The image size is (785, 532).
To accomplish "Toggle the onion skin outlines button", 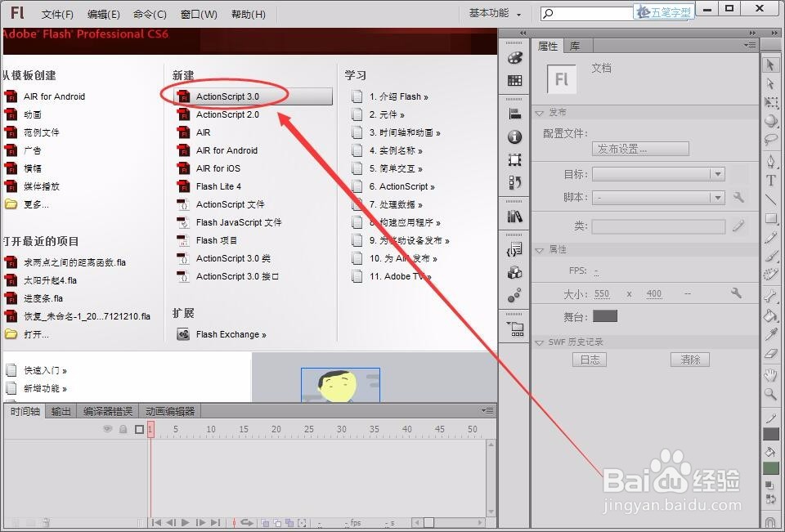I will pyautogui.click(x=277, y=522).
